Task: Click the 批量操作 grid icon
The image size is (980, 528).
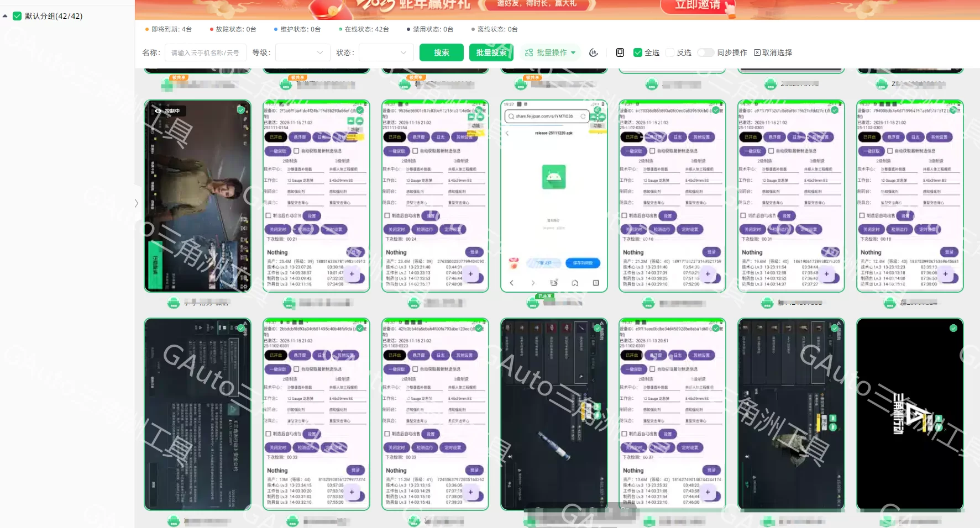Action: [529, 52]
